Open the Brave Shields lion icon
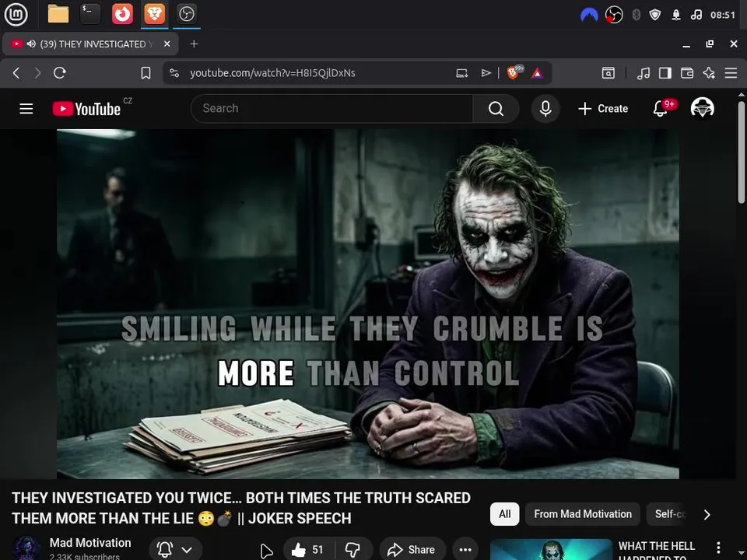 click(x=514, y=72)
